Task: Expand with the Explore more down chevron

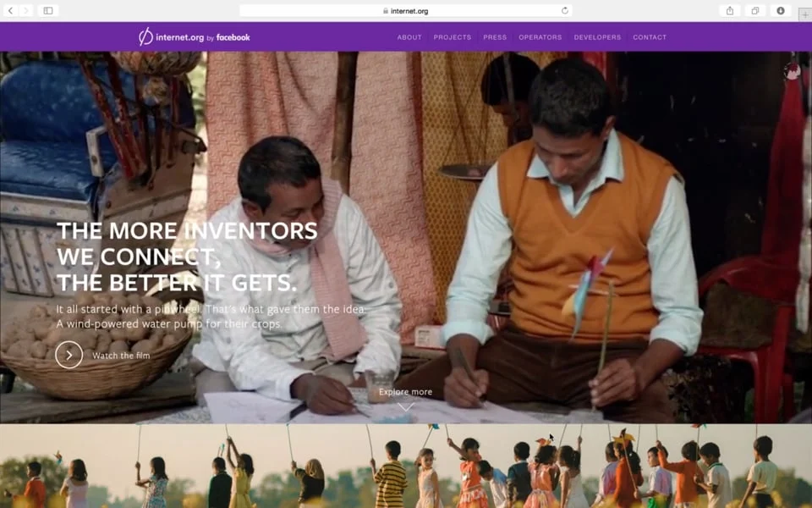Action: tap(405, 407)
